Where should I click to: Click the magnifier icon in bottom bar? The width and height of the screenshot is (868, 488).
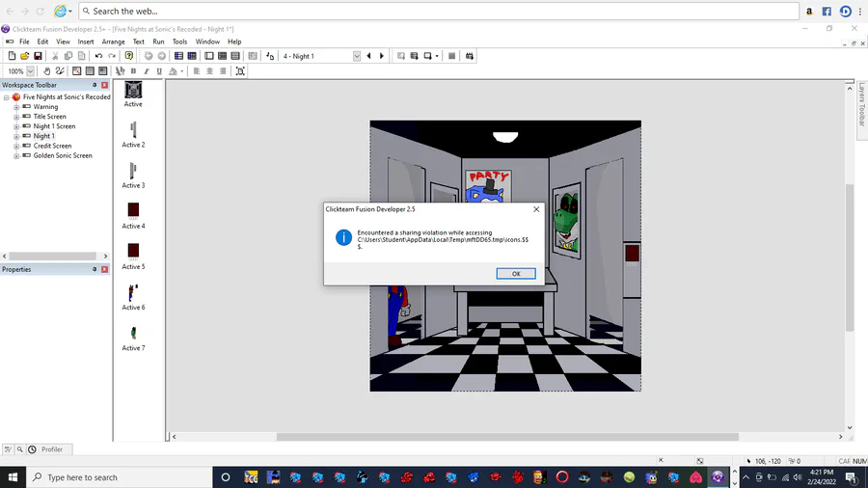click(20, 449)
